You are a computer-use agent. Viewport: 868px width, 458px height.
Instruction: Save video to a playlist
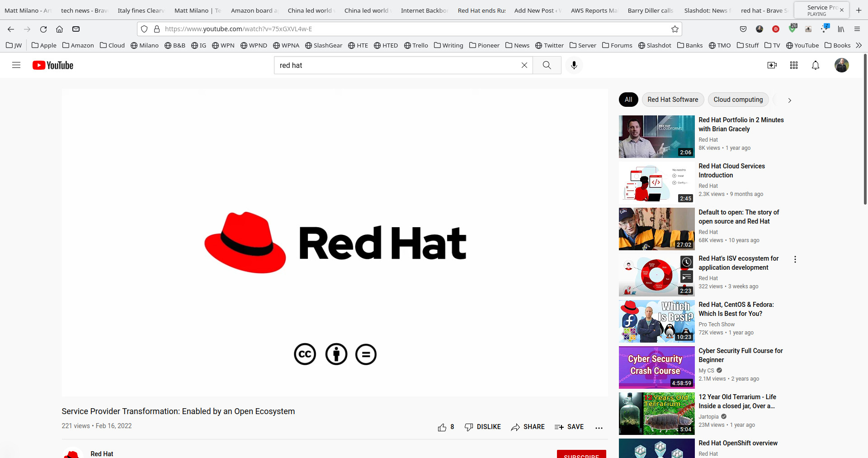(569, 427)
